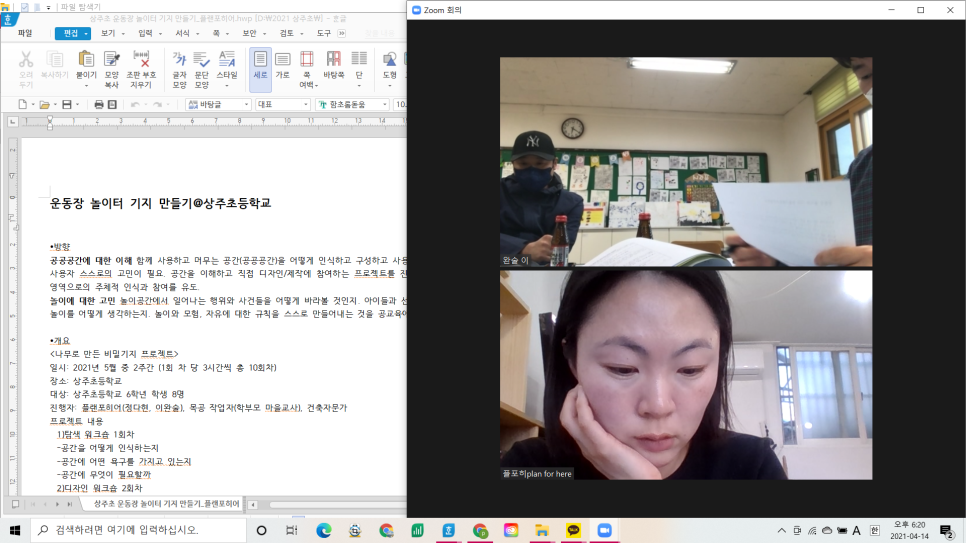Expand the Style (스타일) dropdown arrow

click(x=227, y=86)
